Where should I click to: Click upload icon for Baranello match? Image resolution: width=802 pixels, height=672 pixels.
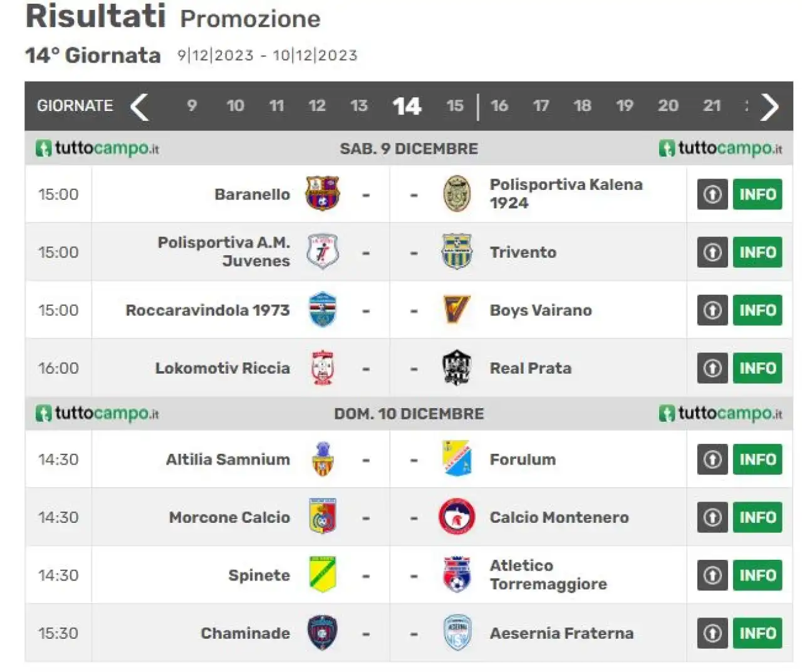712,194
